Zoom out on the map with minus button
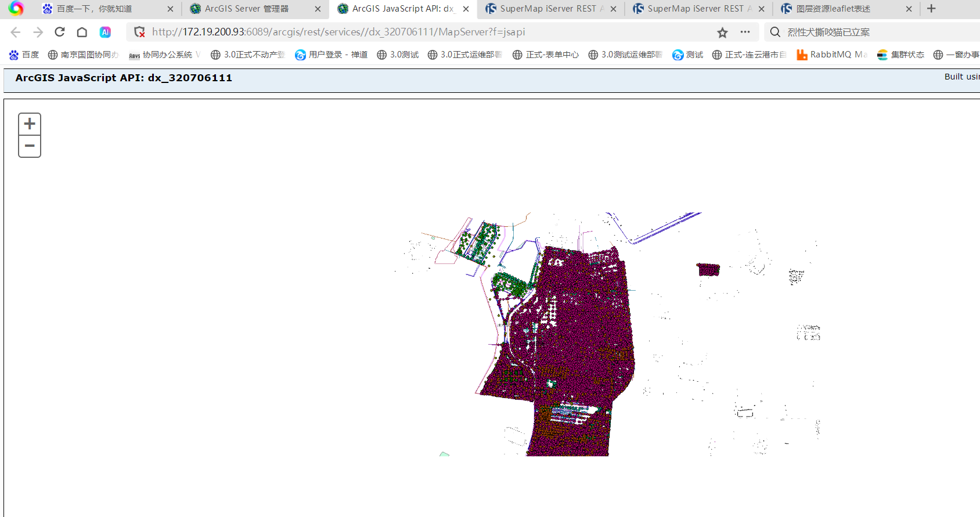 30,146
